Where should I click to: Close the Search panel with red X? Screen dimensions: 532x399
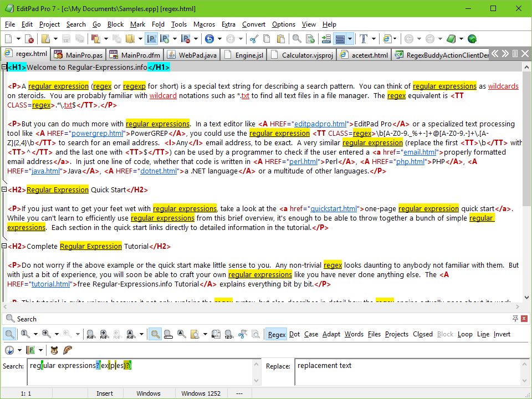point(524,318)
